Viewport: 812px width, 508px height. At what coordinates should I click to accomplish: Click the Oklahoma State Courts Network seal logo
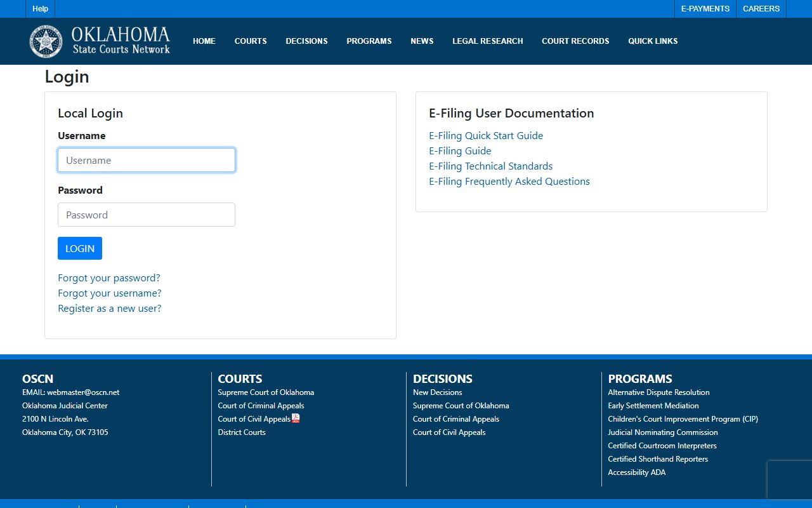point(46,41)
